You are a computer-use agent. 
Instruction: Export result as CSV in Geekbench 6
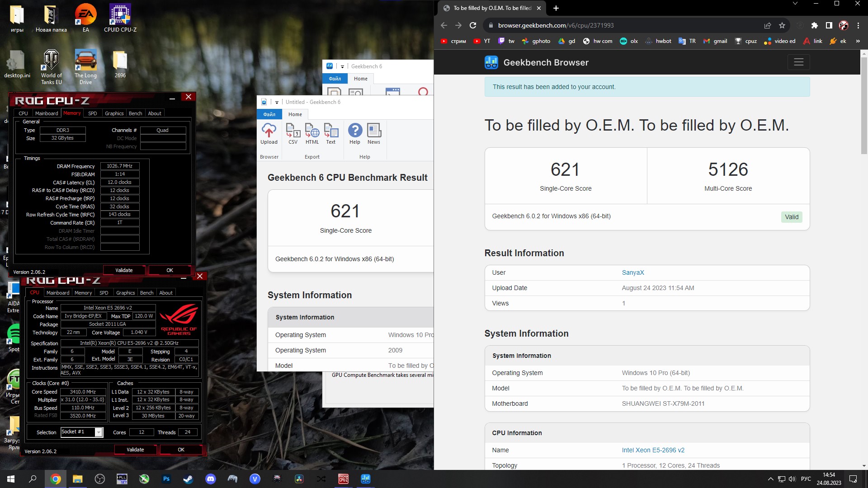293,134
